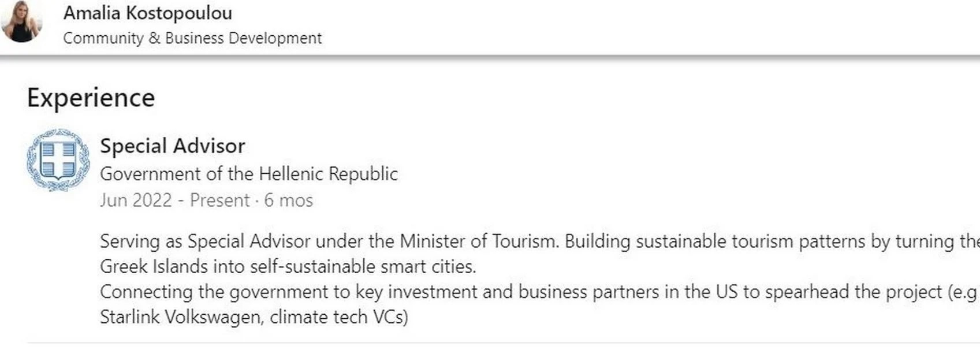Open the Hellenic Republic coat of arms logo

(x=58, y=160)
